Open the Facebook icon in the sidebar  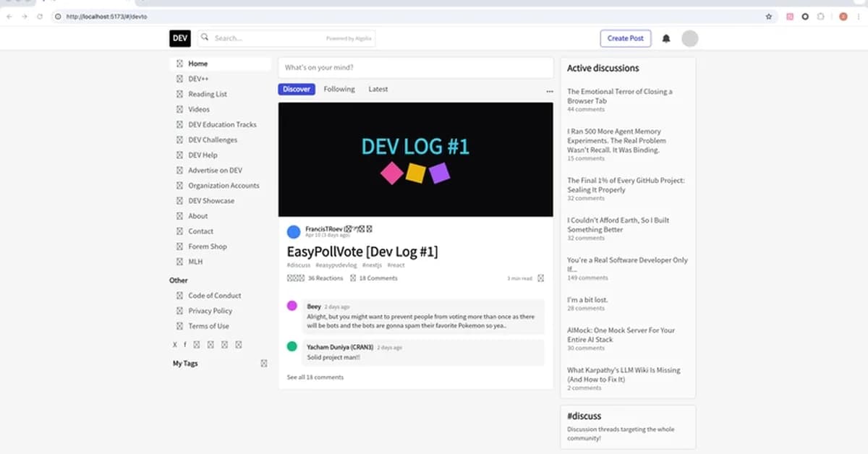pos(187,345)
